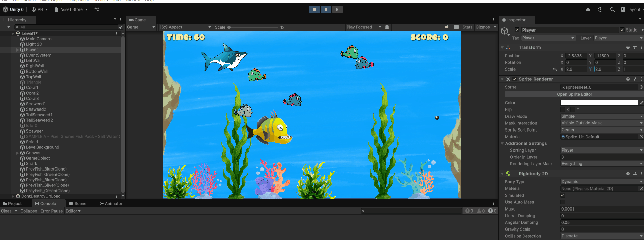This screenshot has width=644, height=240.
Task: Toggle Gizmos button in Game view
Action: click(483, 27)
